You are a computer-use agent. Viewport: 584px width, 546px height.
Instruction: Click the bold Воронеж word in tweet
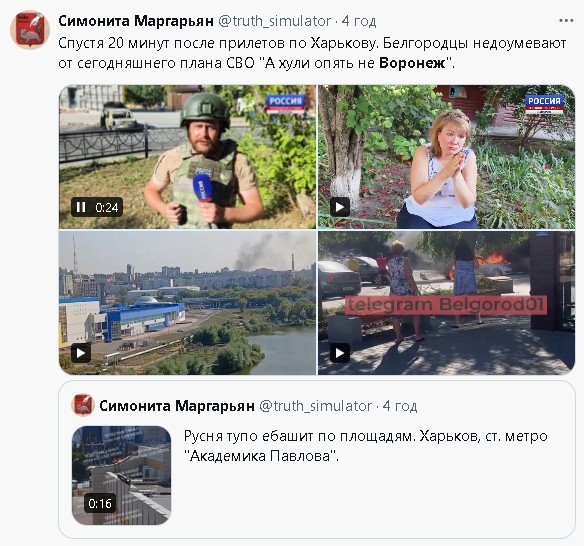point(412,63)
